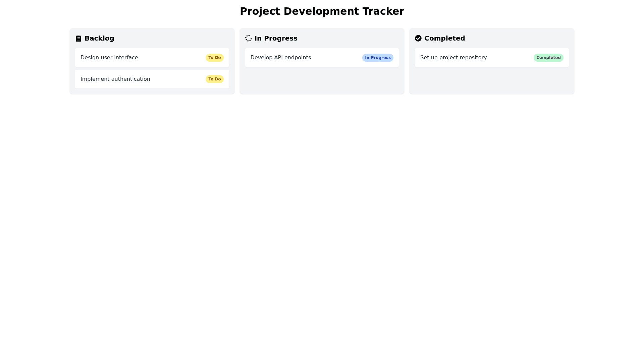
Task: Click empty area of In Progress column
Action: point(322,80)
